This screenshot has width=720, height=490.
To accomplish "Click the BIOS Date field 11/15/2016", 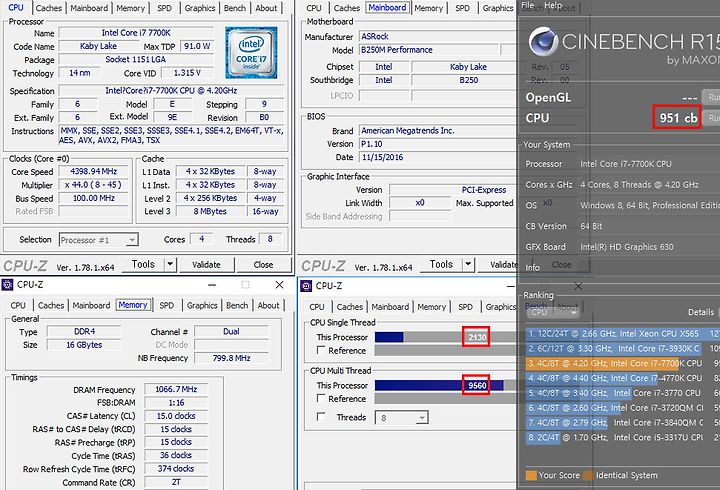I will [438, 157].
